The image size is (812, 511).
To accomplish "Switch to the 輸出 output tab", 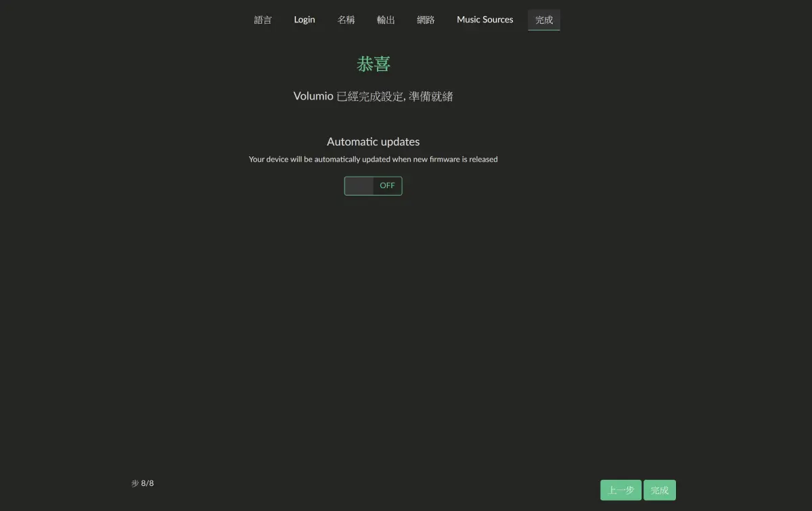I will [x=386, y=20].
